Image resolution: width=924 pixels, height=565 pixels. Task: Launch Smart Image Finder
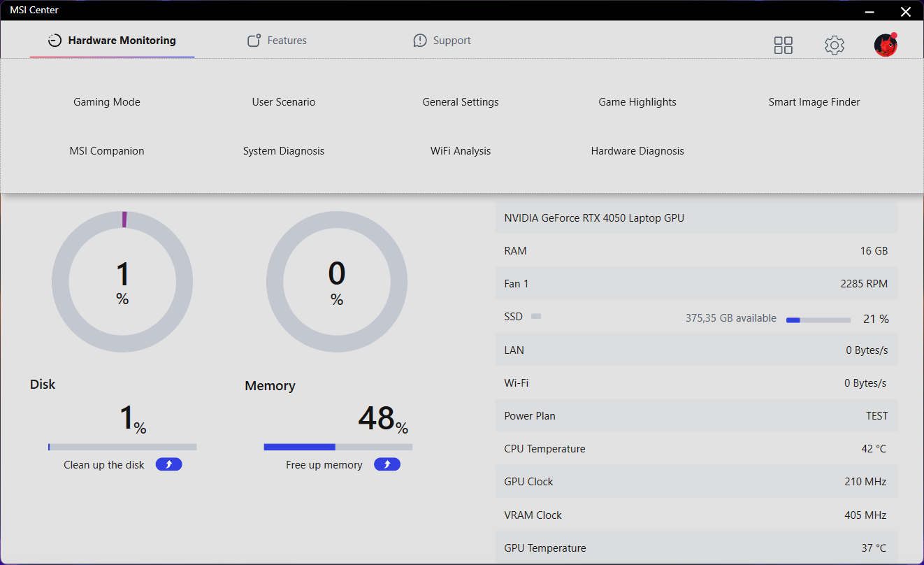coord(814,102)
